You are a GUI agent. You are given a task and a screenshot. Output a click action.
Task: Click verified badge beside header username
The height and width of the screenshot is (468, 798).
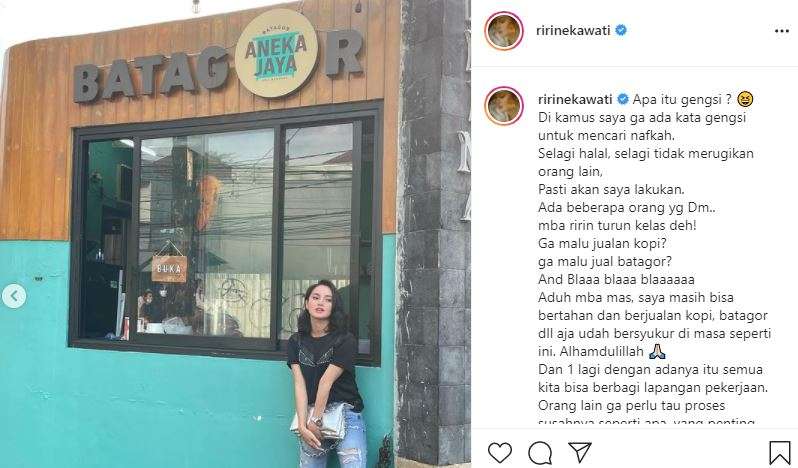click(621, 30)
